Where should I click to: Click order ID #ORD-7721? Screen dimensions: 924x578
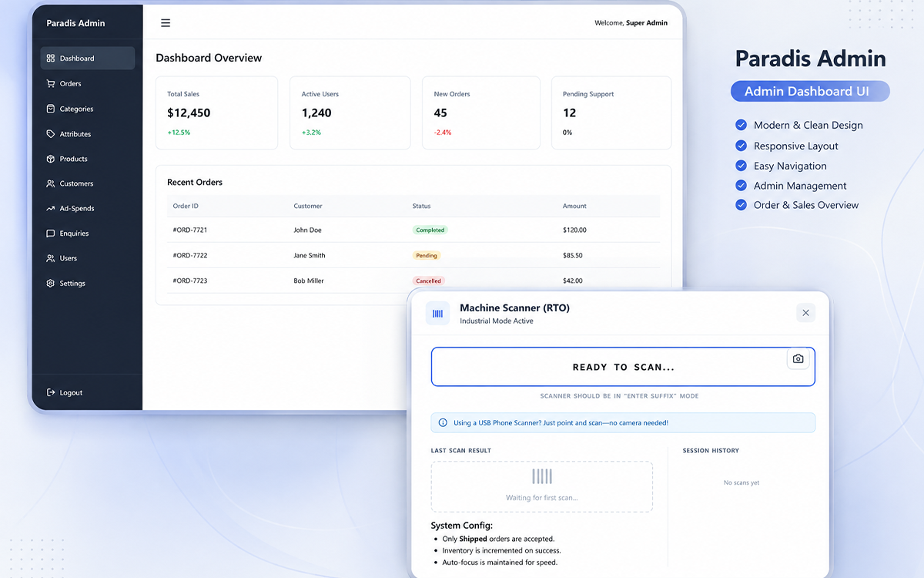point(190,230)
